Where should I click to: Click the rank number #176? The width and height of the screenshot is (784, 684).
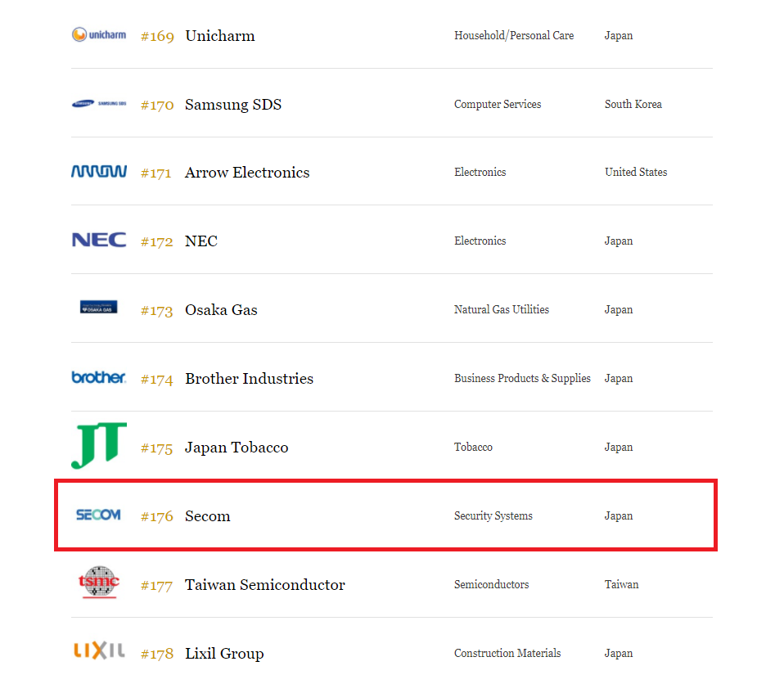[x=156, y=516]
